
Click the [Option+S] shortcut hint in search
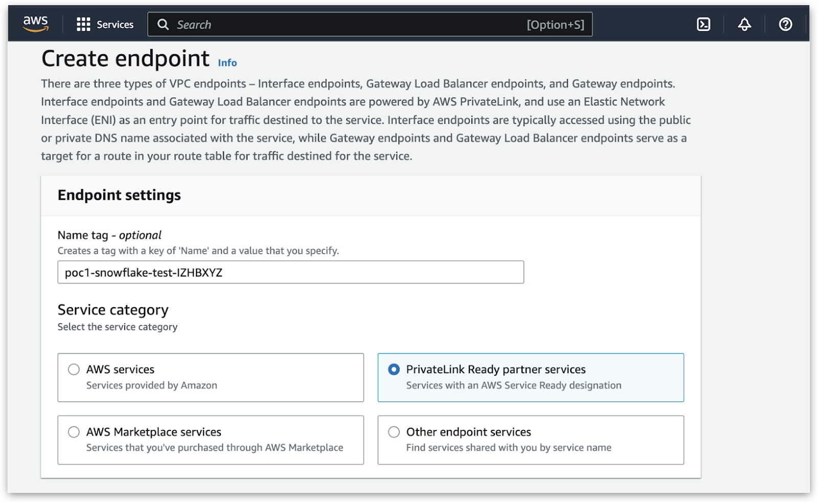point(555,25)
